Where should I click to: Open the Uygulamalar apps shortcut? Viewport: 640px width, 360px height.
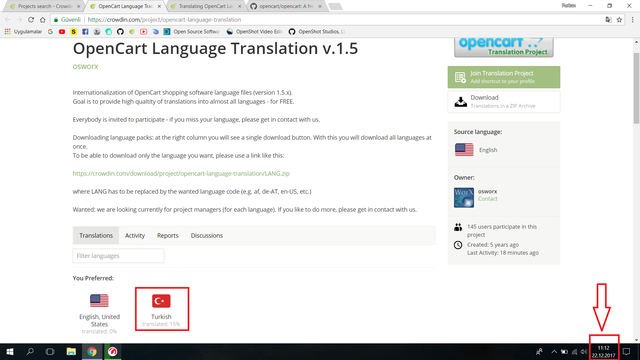point(23,31)
